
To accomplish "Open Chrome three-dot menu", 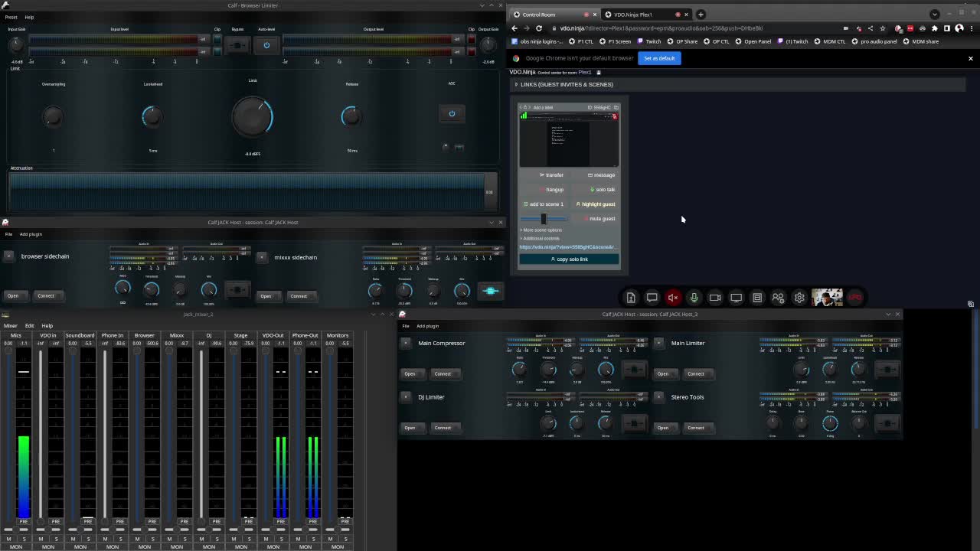I will tap(970, 28).
